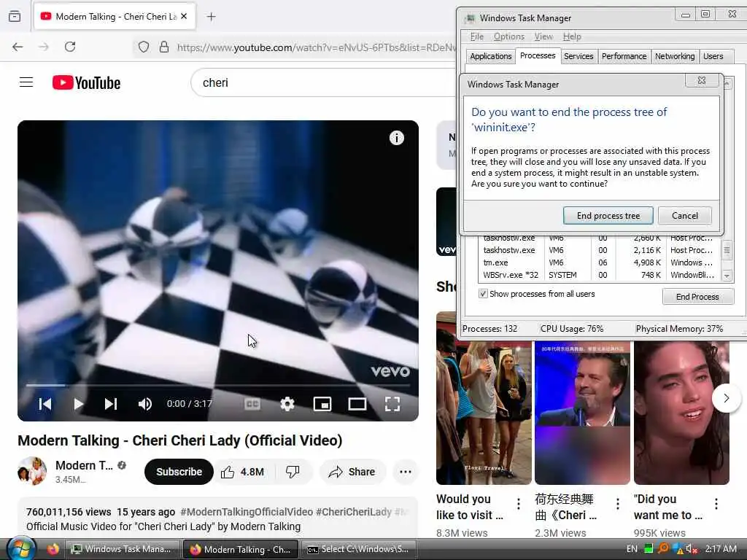Screen dimensions: 747x560
Task: Open the 'Would you like to visit' short
Action: (484, 413)
